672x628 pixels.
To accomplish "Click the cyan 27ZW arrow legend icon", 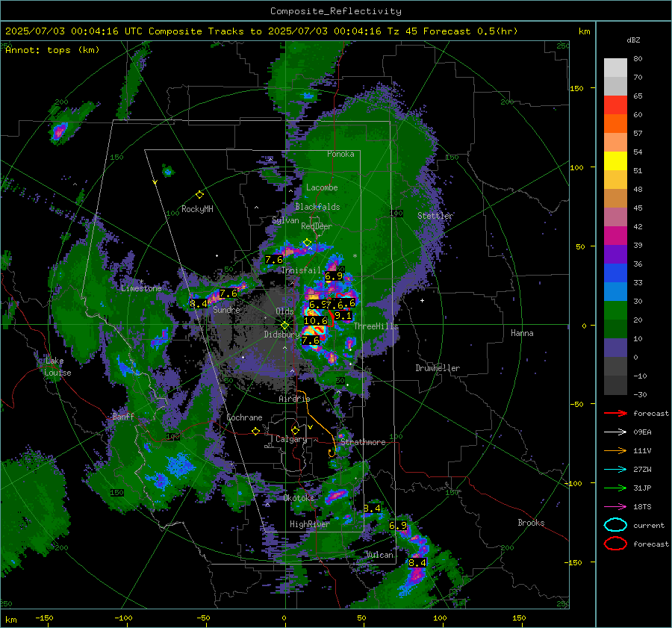I will (x=615, y=470).
